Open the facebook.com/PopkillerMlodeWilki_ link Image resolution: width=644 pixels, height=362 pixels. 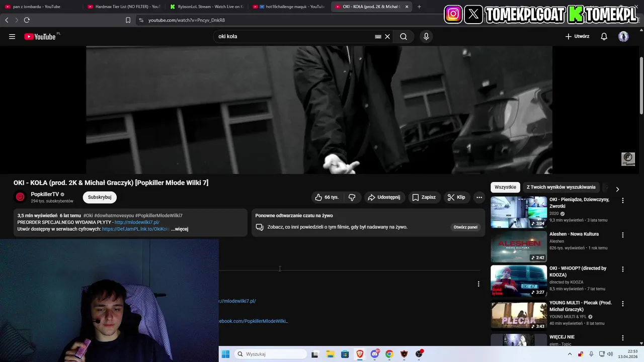click(x=253, y=321)
